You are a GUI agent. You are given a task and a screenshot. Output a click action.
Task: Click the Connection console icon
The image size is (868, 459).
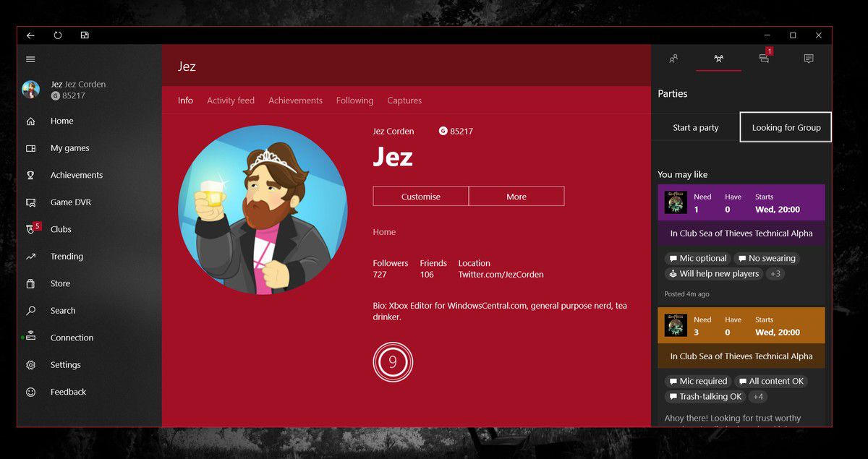[x=30, y=338]
